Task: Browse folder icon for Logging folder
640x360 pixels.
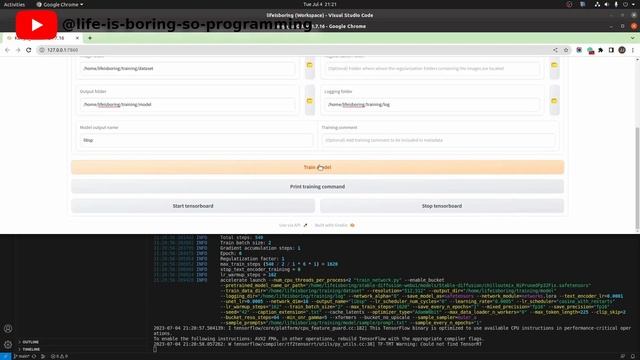Action: pyautogui.click(x=554, y=100)
